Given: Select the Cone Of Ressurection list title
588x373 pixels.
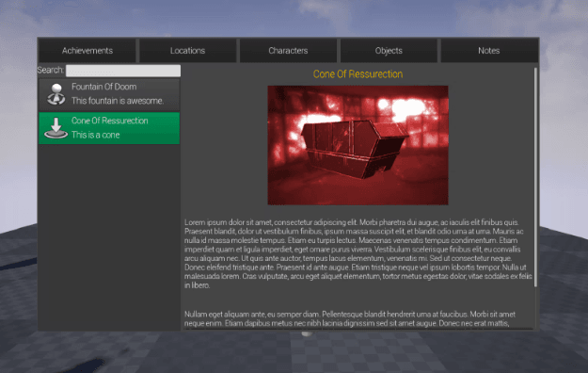Looking at the screenshot, I should tap(109, 121).
